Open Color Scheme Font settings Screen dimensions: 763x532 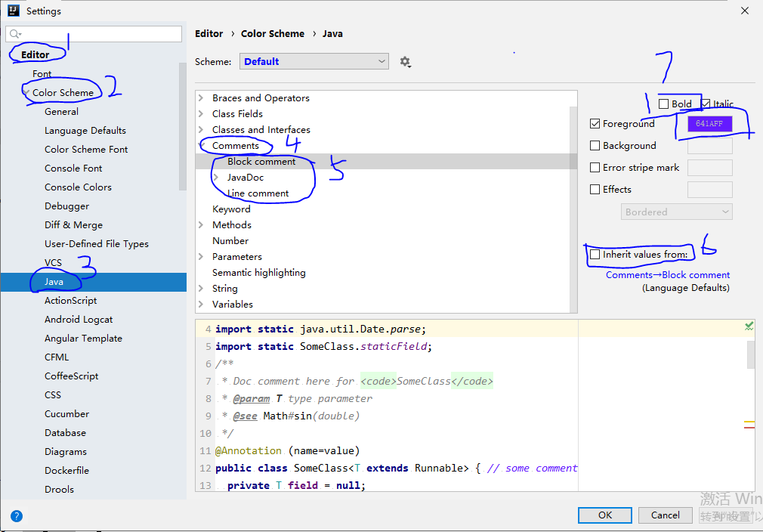click(86, 150)
